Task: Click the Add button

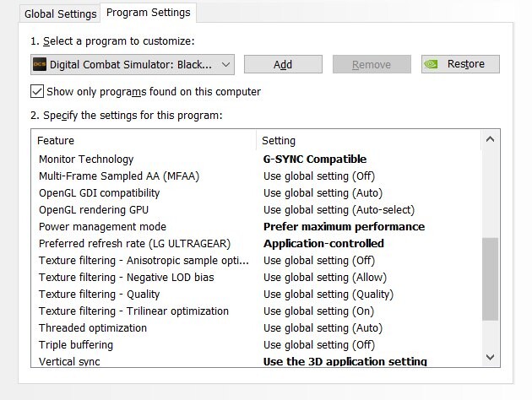Action: click(x=283, y=64)
